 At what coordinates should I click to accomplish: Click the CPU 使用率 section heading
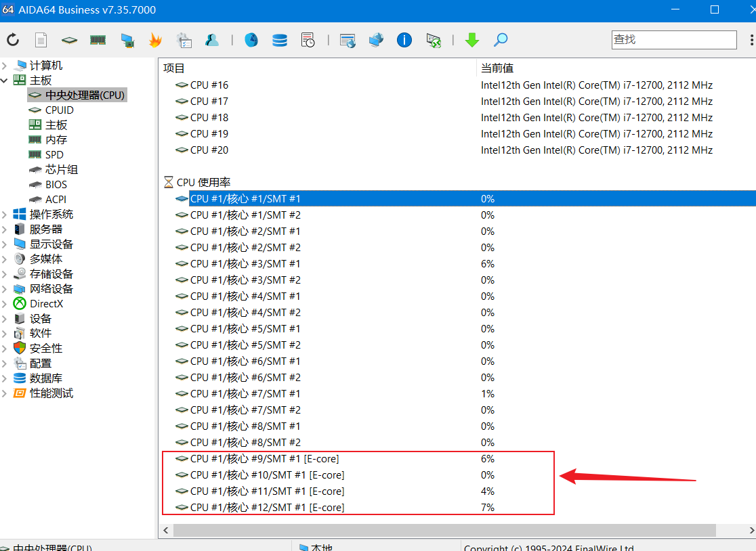click(x=203, y=183)
